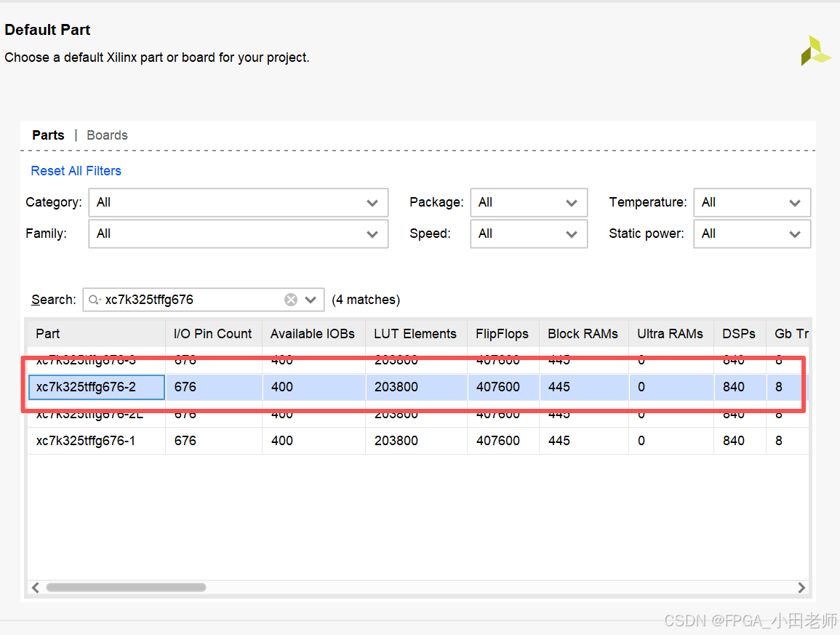Switch to the Parts tab
Viewport: 840px width, 635px height.
point(48,135)
